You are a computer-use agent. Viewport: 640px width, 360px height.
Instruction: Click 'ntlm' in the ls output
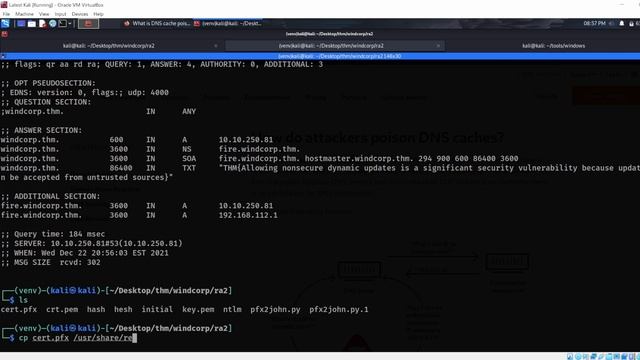coord(232,309)
